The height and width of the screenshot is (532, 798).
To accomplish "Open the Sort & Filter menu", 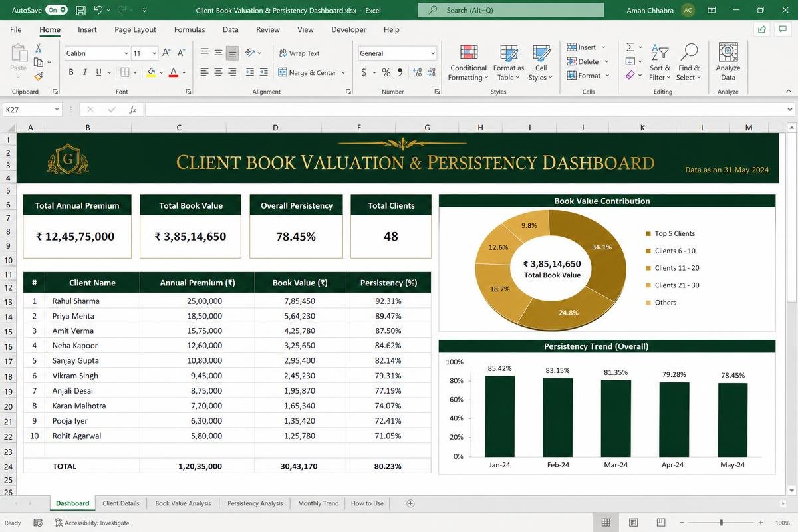I will coord(660,63).
